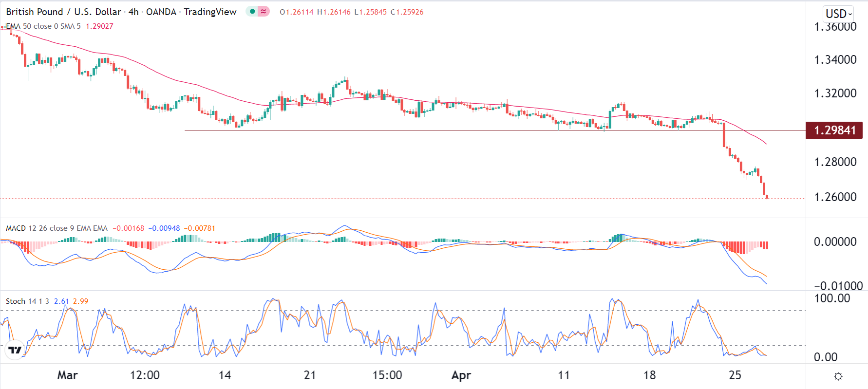868x389 pixels.
Task: Click the green market status dot
Action: [x=252, y=11]
